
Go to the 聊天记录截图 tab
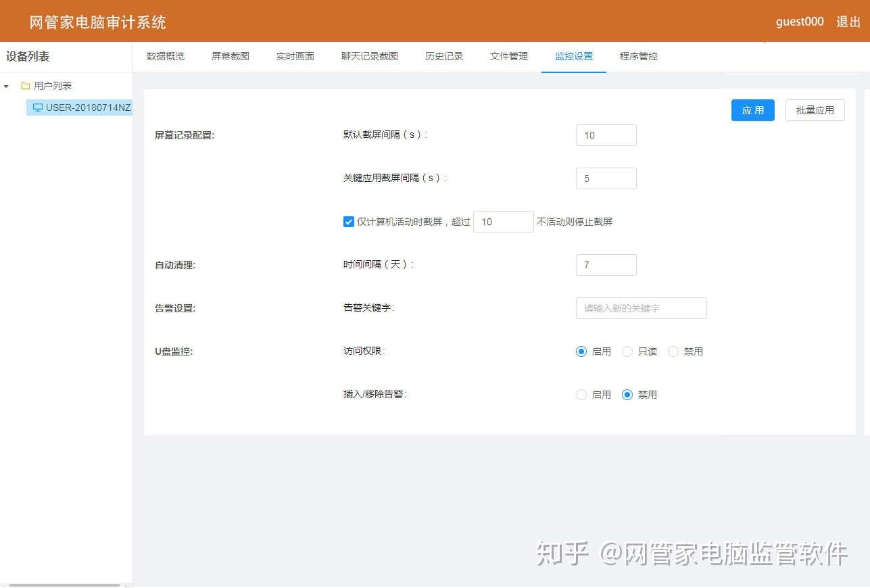point(370,56)
